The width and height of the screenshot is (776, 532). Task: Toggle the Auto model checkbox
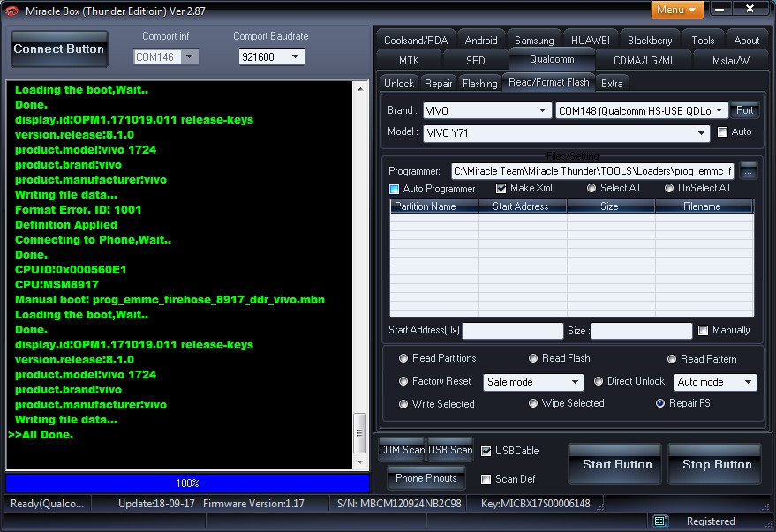click(x=722, y=132)
